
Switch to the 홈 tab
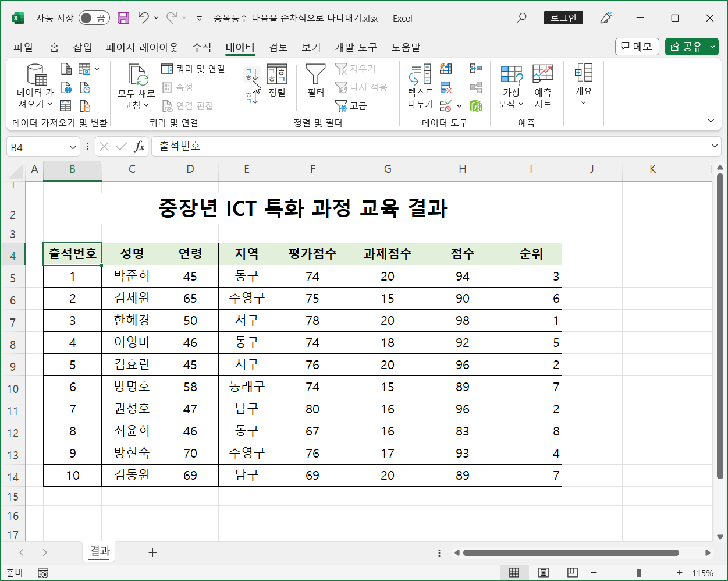[54, 47]
